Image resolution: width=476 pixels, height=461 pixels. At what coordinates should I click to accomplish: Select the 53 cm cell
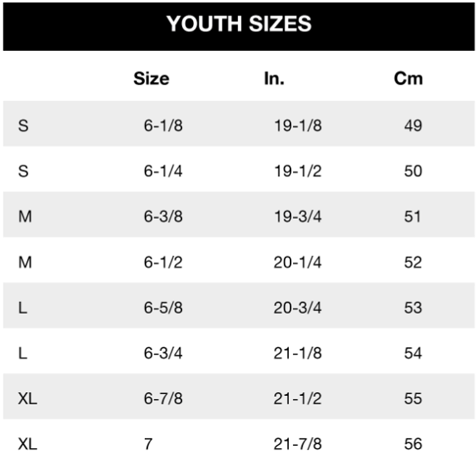pyautogui.click(x=413, y=307)
